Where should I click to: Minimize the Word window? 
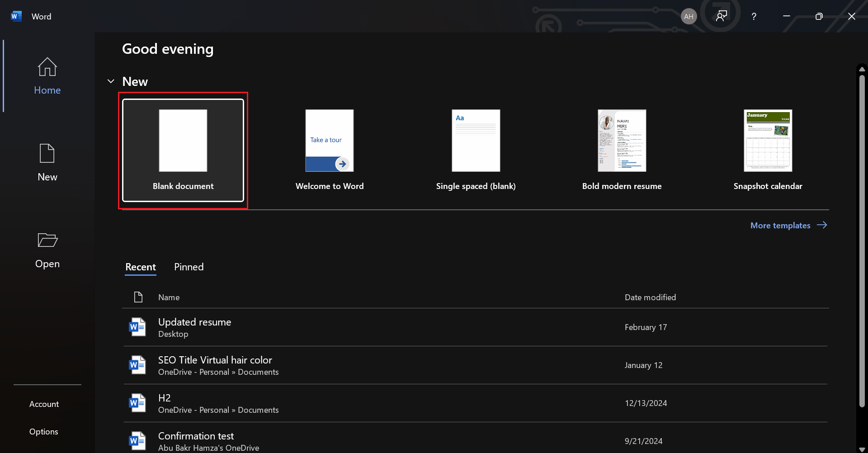tap(787, 16)
